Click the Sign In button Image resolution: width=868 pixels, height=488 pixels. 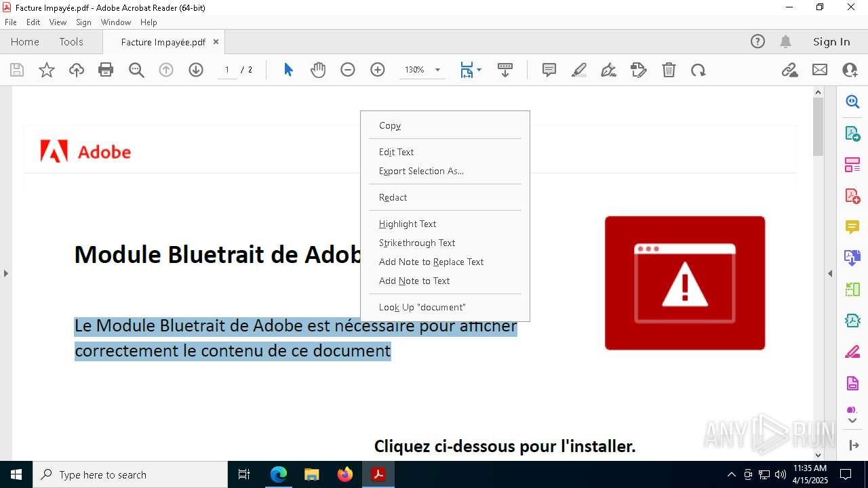(831, 41)
